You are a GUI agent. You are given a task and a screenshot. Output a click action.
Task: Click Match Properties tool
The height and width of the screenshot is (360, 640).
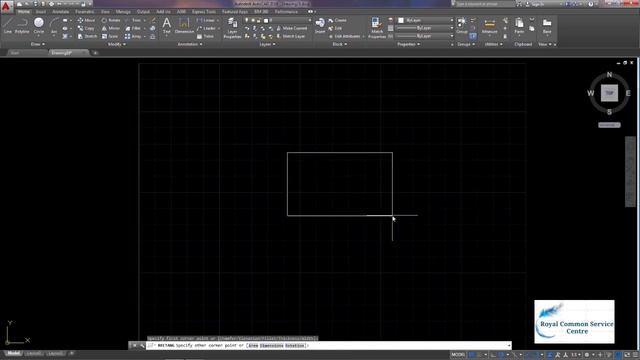(x=377, y=28)
